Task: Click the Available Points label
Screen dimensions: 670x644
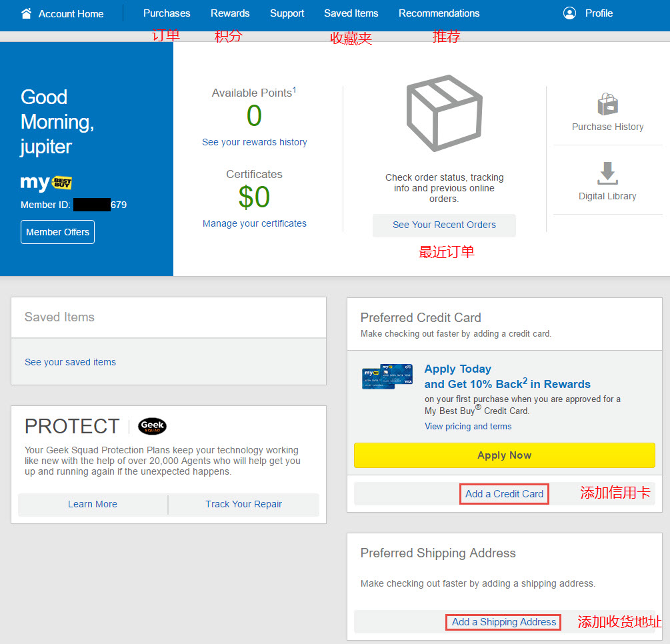Action: click(x=254, y=92)
